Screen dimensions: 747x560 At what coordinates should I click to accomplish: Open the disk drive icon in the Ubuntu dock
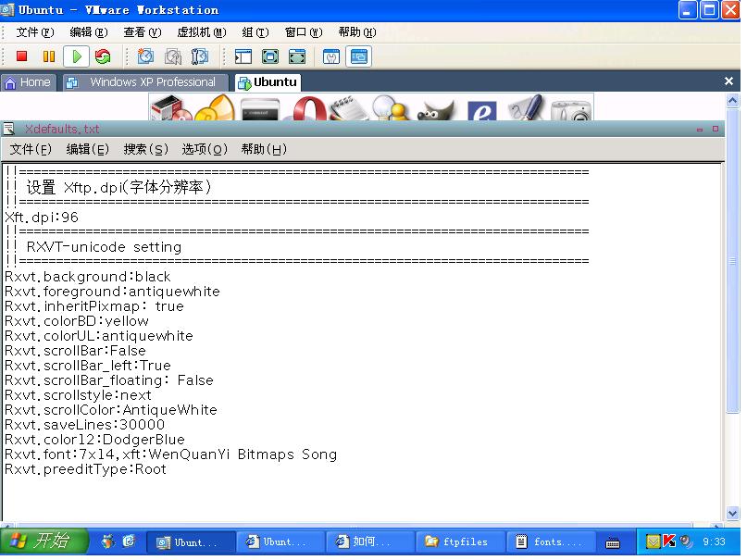pos(170,108)
